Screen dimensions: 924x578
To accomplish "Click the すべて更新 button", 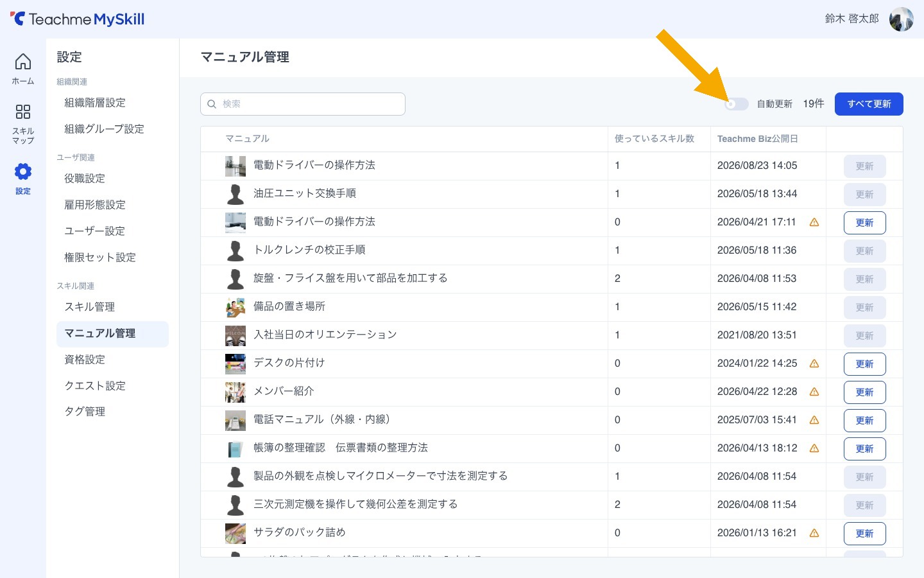I will click(x=869, y=104).
